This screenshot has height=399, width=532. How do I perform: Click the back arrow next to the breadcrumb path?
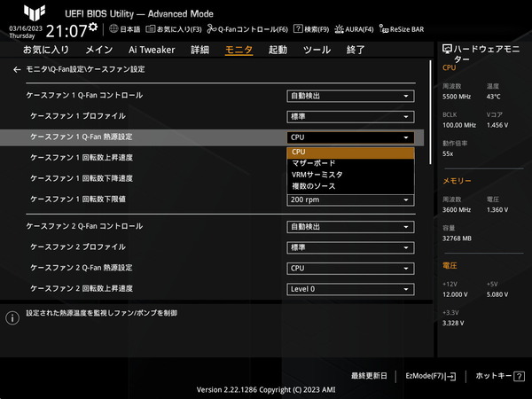click(x=17, y=69)
